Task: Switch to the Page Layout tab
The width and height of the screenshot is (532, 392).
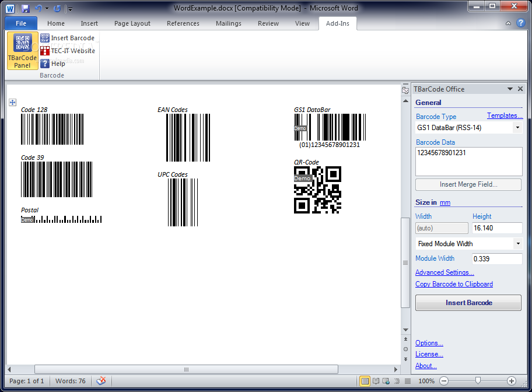Action: pyautogui.click(x=132, y=23)
